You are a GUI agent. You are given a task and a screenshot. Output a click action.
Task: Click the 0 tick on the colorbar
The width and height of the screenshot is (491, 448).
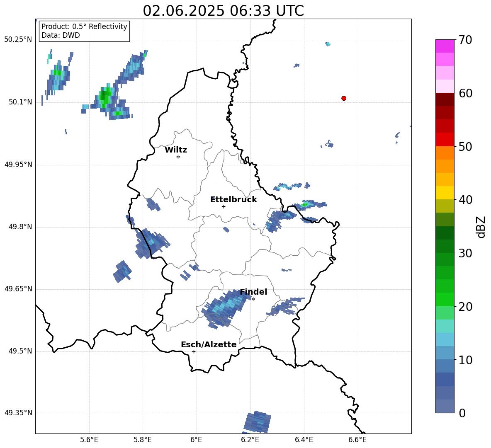click(x=462, y=413)
